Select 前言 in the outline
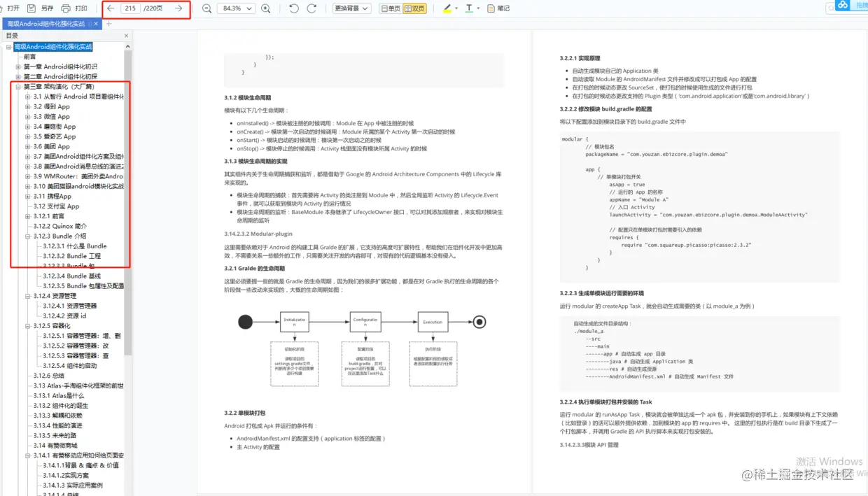 coord(29,57)
